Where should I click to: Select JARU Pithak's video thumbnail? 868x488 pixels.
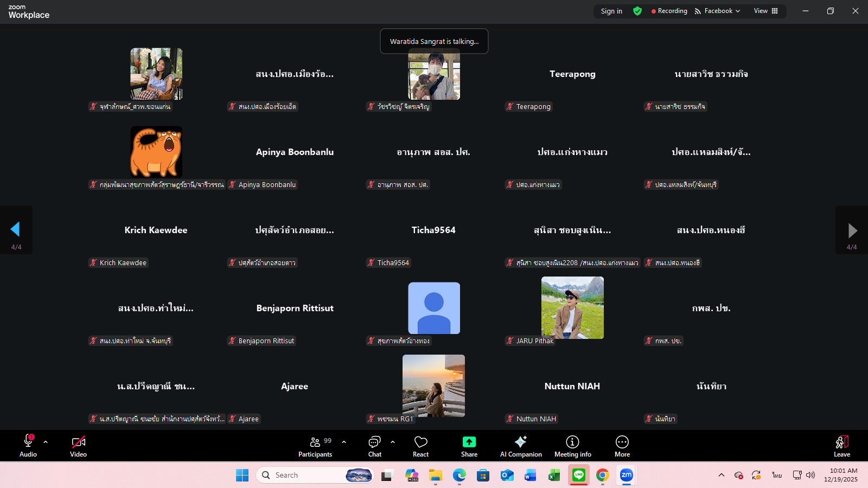coord(572,307)
